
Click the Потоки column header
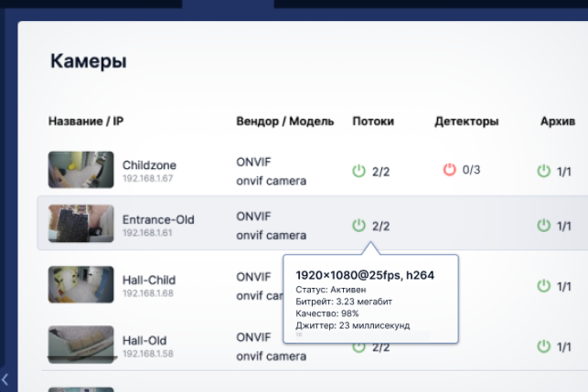pyautogui.click(x=373, y=122)
